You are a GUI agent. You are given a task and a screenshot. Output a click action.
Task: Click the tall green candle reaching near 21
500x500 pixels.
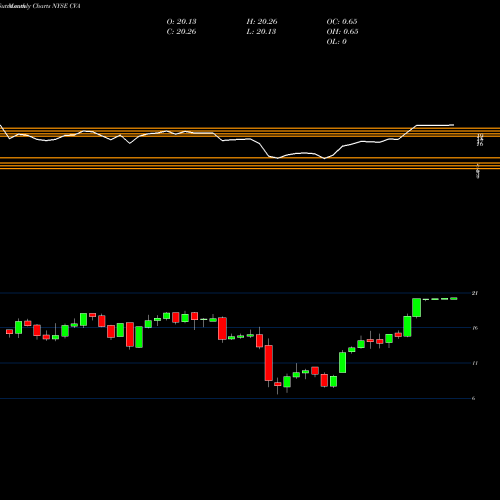click(x=416, y=307)
